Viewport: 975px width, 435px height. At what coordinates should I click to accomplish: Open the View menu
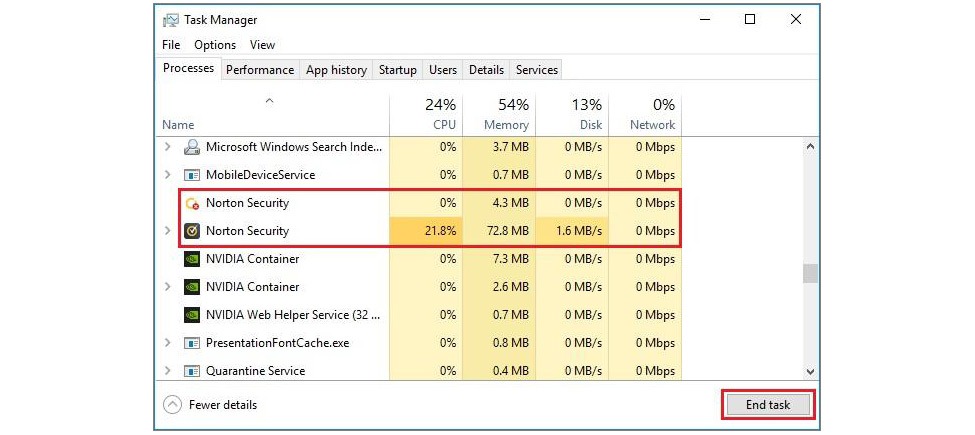tap(262, 45)
